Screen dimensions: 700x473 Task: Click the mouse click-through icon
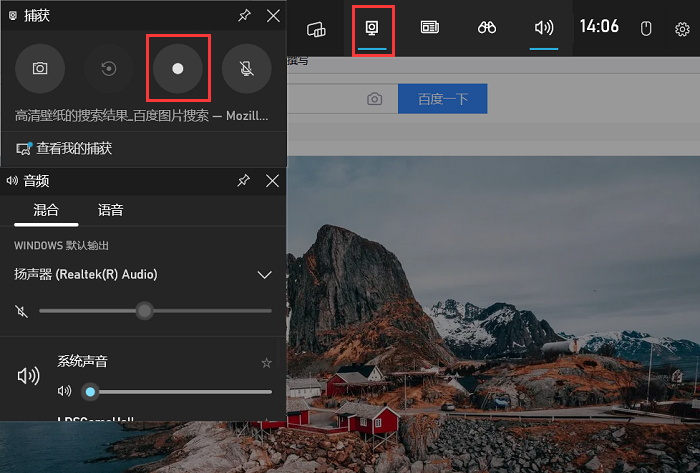pyautogui.click(x=646, y=29)
